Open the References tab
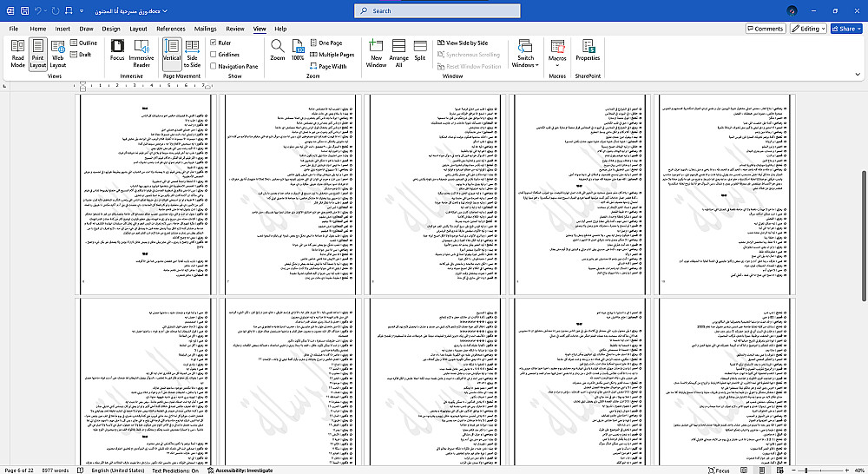The height and width of the screenshot is (474, 868). click(170, 29)
